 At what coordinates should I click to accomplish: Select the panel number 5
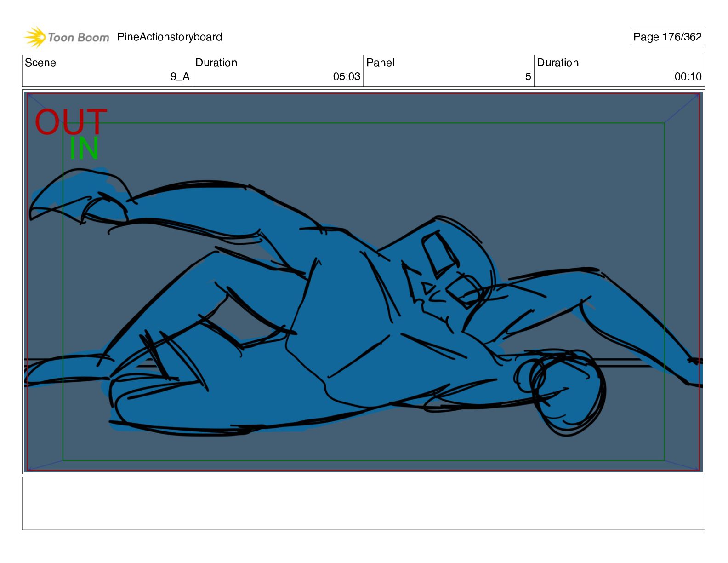tap(528, 77)
